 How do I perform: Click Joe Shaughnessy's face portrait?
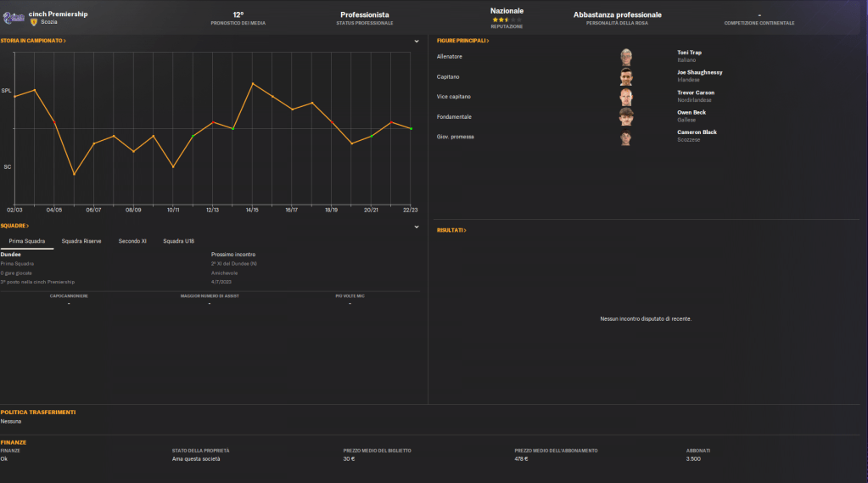626,76
